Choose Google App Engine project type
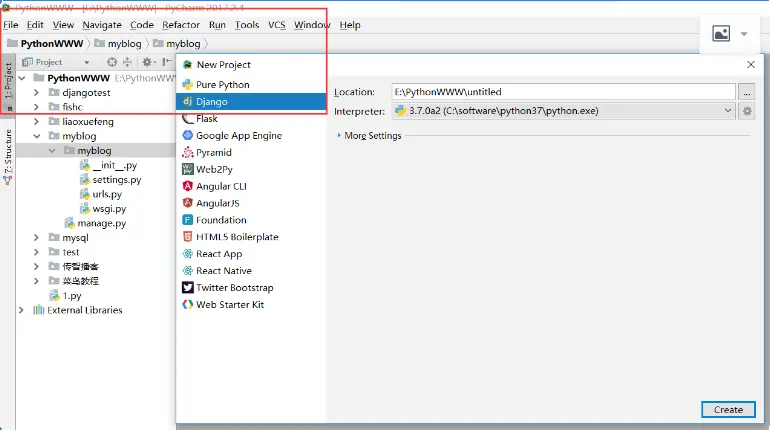 click(x=250, y=135)
